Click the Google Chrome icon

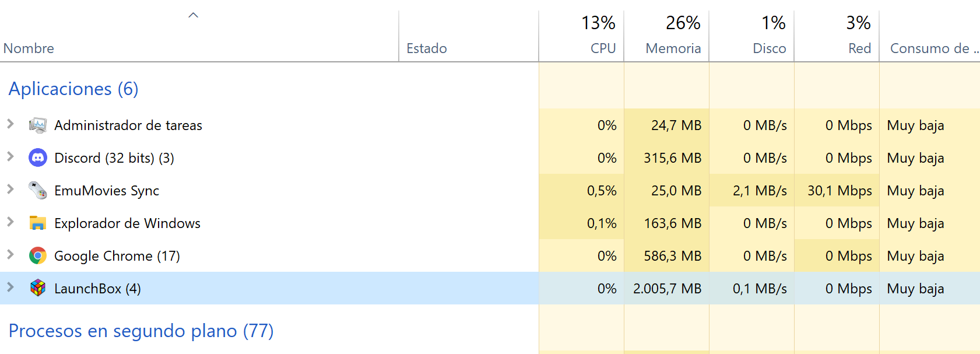tap(38, 256)
